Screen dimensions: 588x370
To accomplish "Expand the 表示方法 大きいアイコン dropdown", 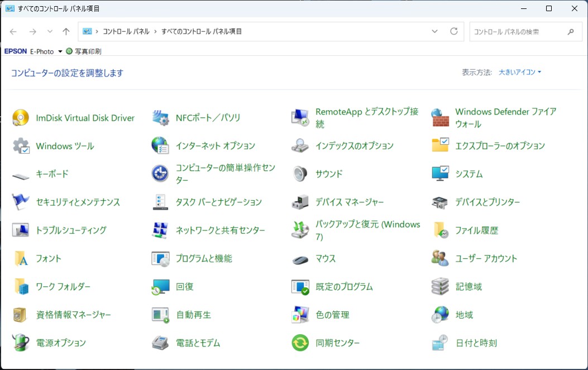I will 520,72.
